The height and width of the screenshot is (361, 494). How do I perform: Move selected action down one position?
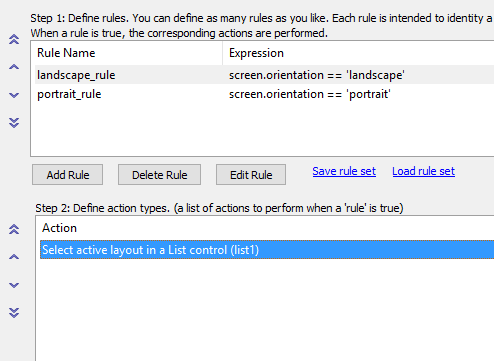(x=14, y=285)
